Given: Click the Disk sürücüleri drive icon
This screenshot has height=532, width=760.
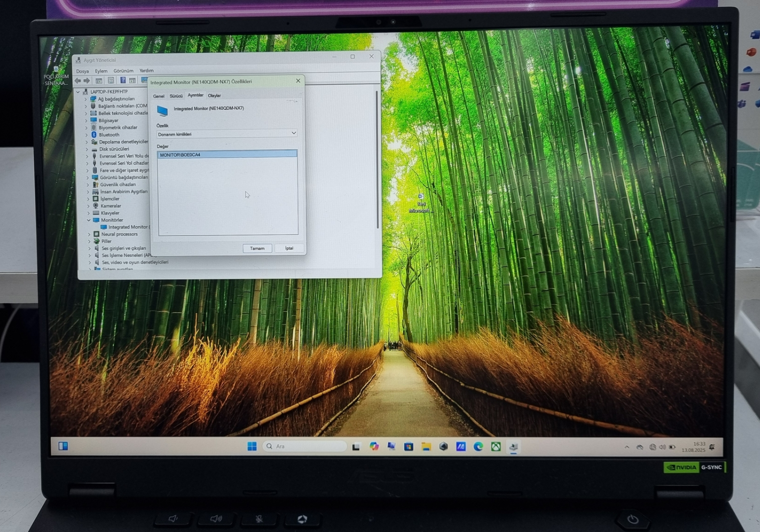Looking at the screenshot, I should 94,149.
